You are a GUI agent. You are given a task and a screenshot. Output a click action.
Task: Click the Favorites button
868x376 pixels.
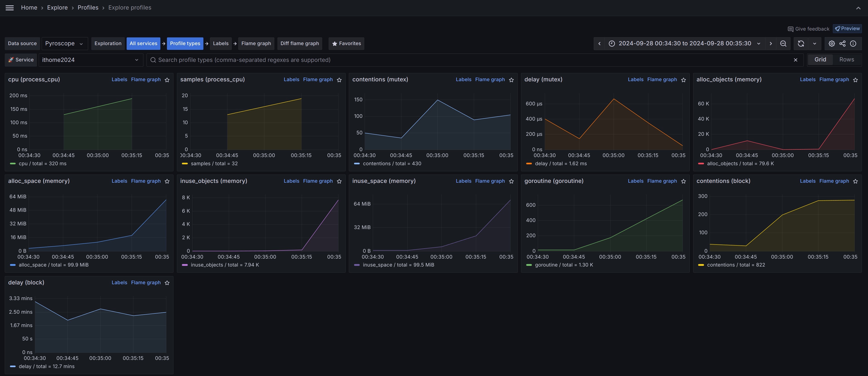(x=346, y=44)
